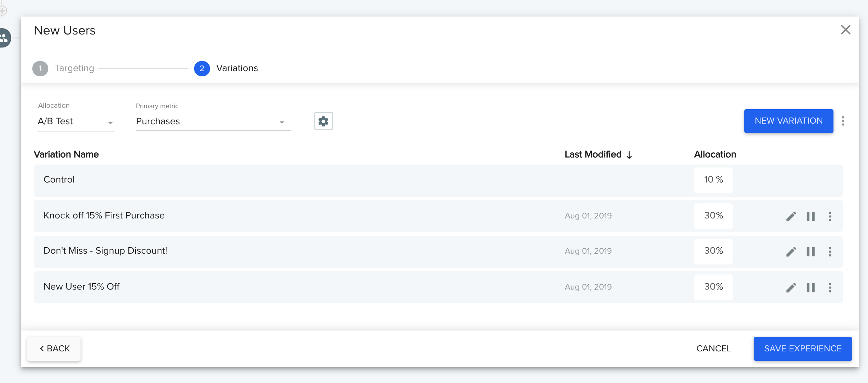Click Save Experience
Screen dimensions: 868x383
(x=803, y=349)
